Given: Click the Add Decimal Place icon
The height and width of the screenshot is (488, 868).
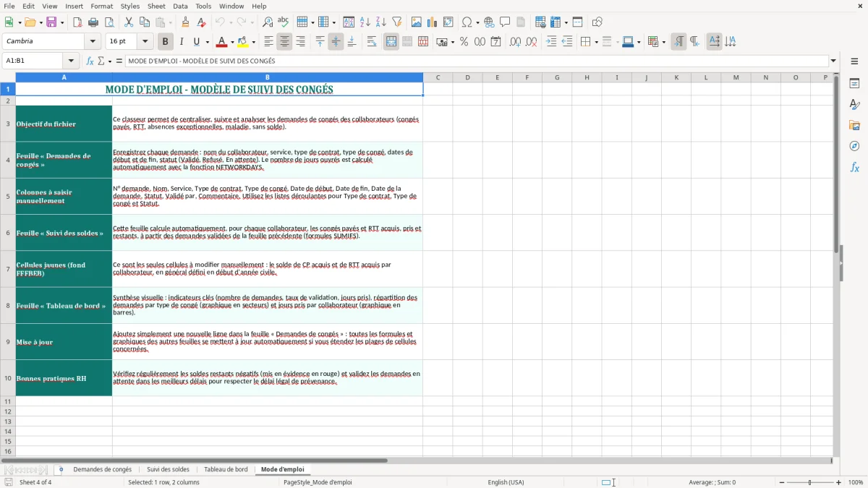Looking at the screenshot, I should pos(516,42).
